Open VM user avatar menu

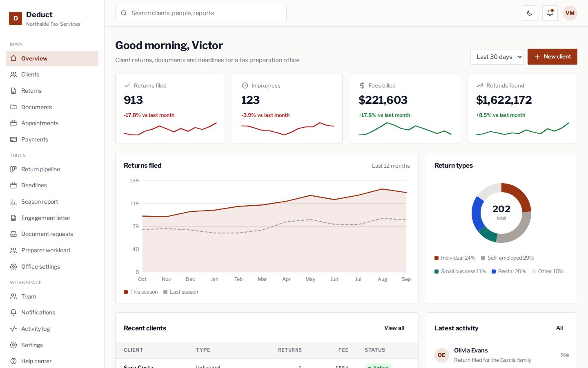point(570,13)
